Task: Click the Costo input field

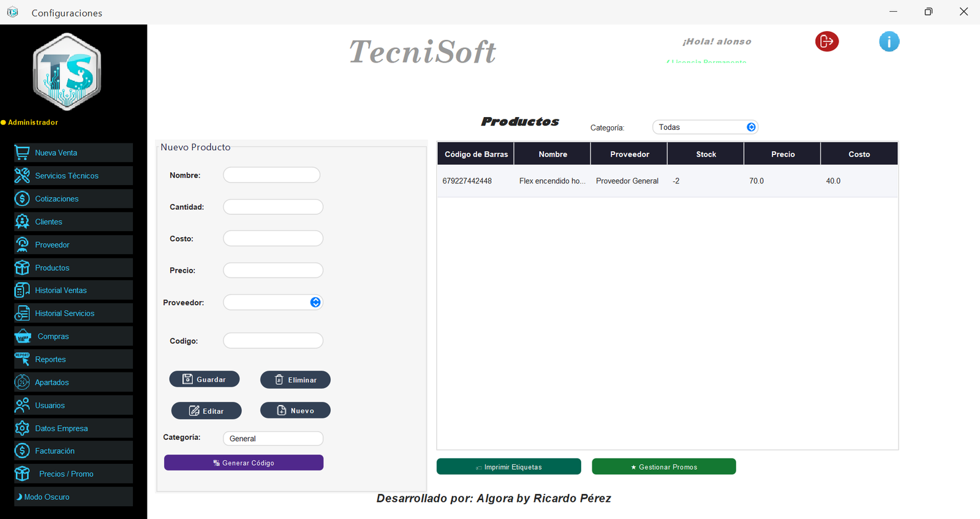Action: tap(273, 238)
